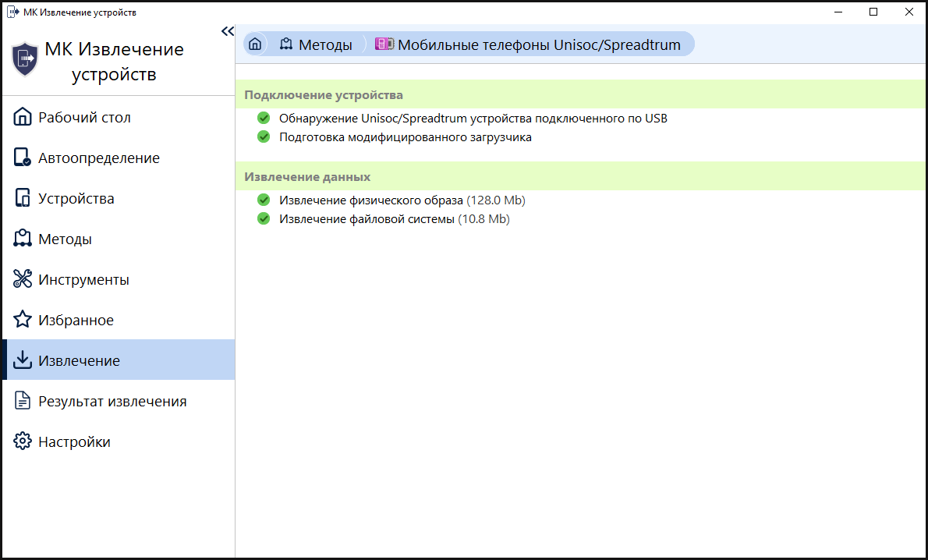
Task: Collapse the sidebar with double chevron
Action: (227, 31)
